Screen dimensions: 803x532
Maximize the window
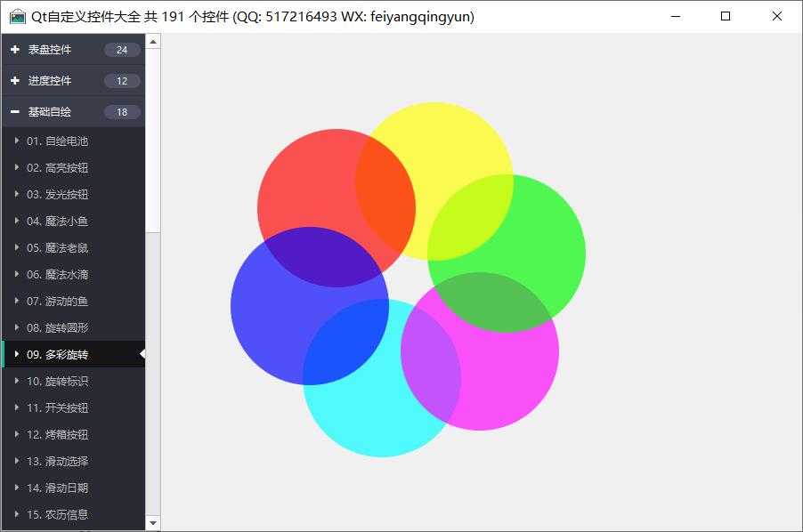tap(726, 16)
